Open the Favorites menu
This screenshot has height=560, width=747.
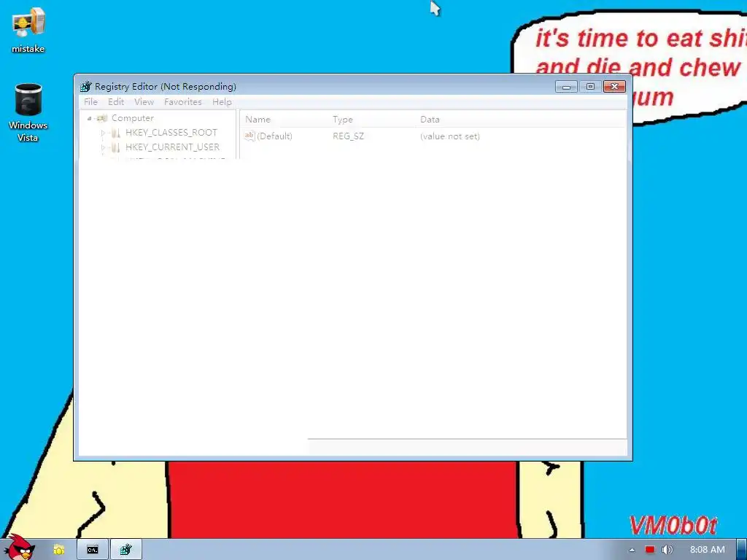[183, 102]
